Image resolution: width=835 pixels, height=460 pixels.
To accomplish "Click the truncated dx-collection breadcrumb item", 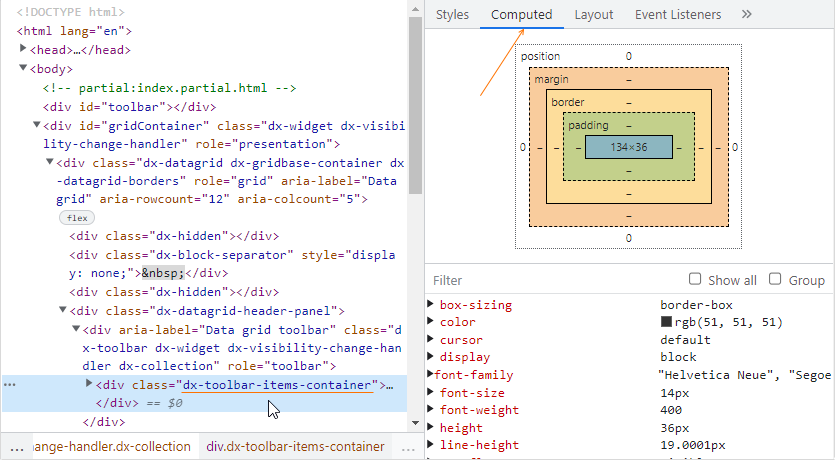I will [x=110, y=446].
